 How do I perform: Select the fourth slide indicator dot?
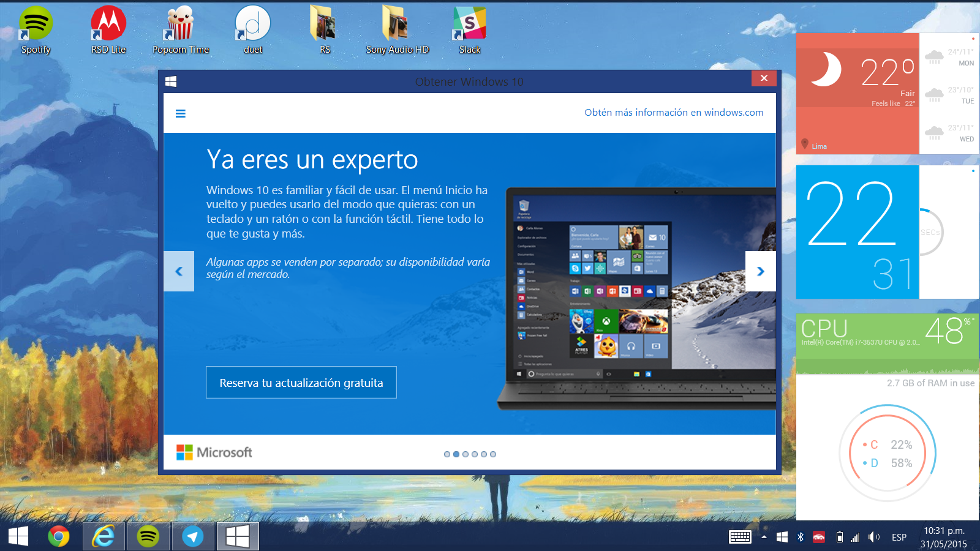(x=475, y=454)
